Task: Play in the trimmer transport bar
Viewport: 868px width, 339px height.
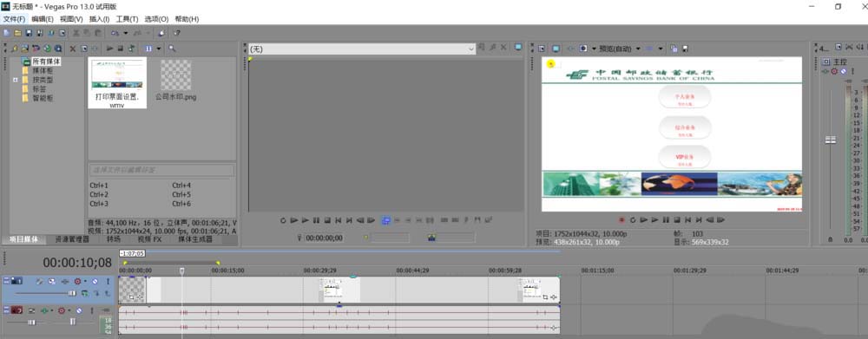Action: [305, 220]
